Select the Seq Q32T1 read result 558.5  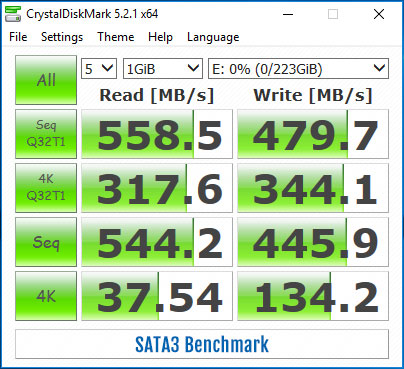click(157, 134)
